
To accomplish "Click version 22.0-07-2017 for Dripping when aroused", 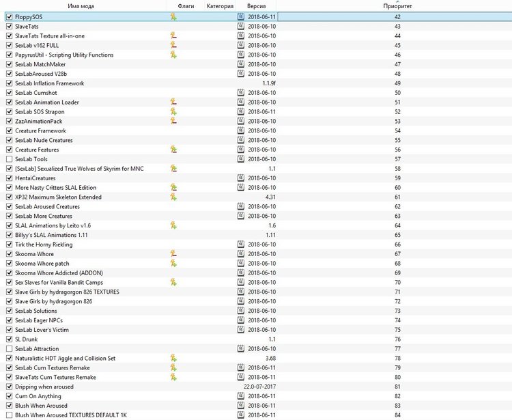I will 259,387.
